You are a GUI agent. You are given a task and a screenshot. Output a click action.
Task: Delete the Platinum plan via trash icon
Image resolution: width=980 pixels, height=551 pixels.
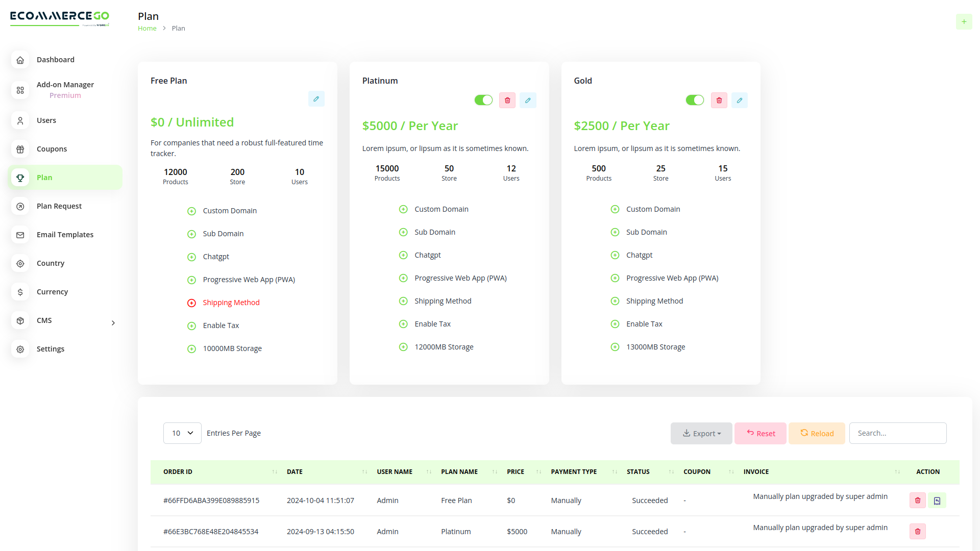(x=507, y=100)
